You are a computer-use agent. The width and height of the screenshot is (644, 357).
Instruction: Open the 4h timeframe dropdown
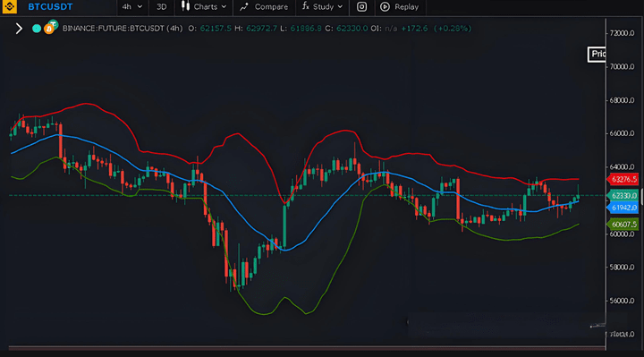click(132, 6)
